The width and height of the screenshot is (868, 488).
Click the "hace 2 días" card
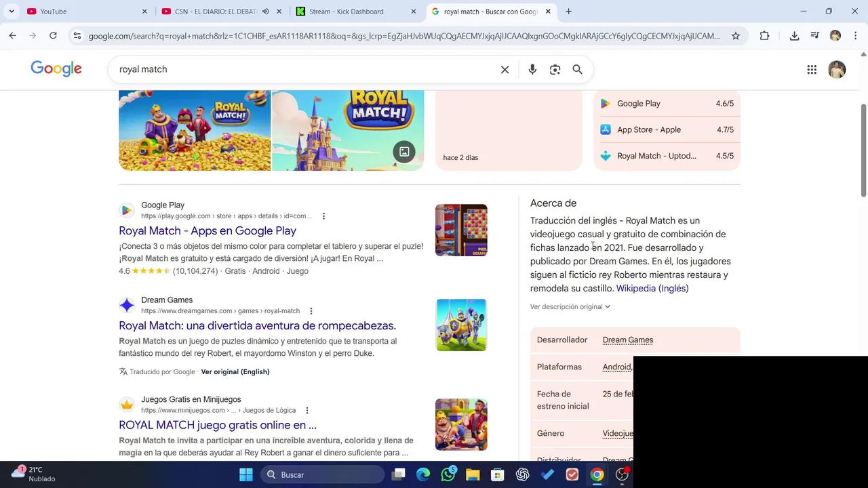click(x=509, y=130)
